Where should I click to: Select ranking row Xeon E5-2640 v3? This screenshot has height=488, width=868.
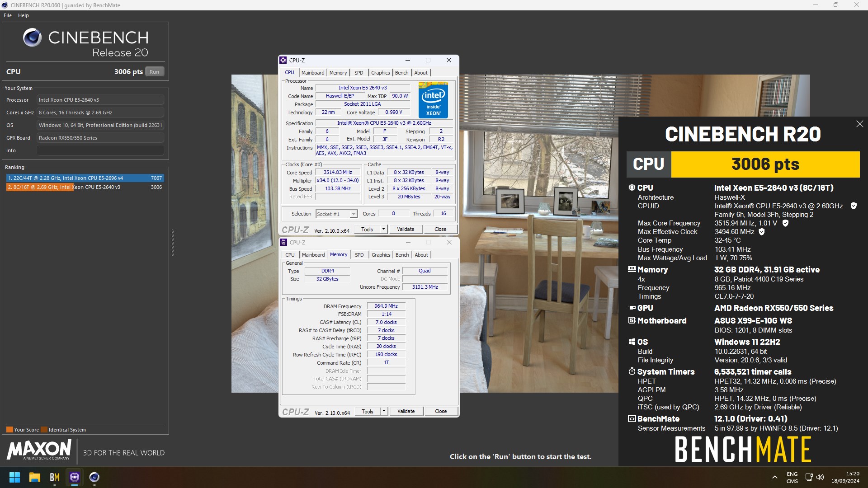[85, 187]
